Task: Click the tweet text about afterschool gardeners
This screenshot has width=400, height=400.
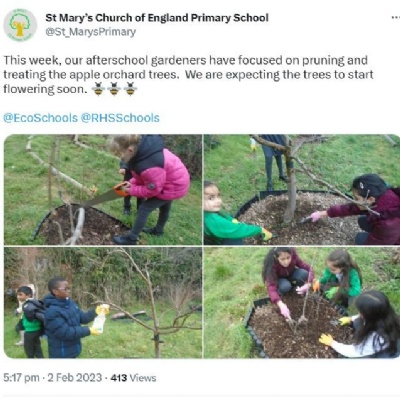Action: click(188, 75)
